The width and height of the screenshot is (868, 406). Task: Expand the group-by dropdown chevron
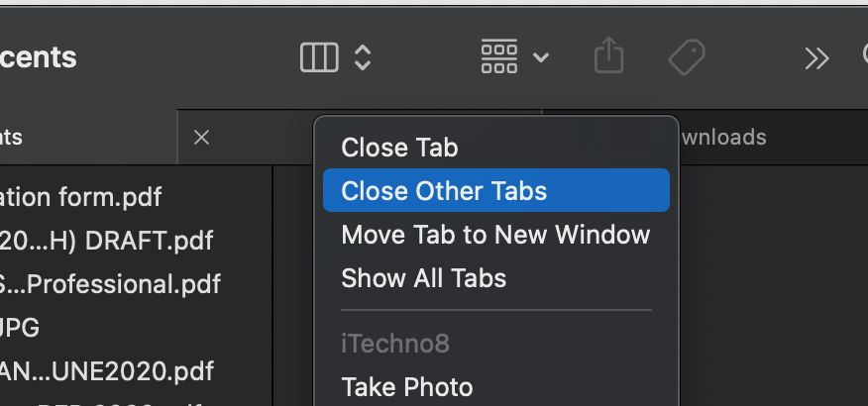click(x=541, y=57)
